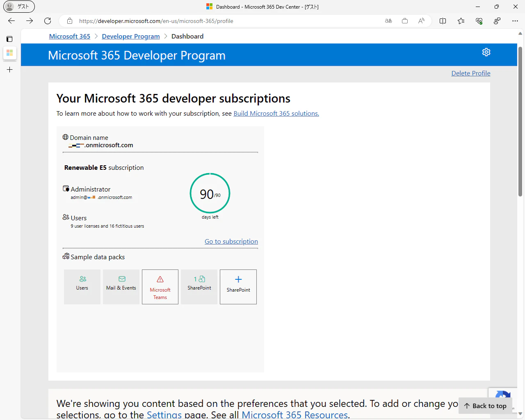Open the Microsoft Teams sample pack with warning
Viewport: 525px width, 420px height.
pyautogui.click(x=160, y=287)
